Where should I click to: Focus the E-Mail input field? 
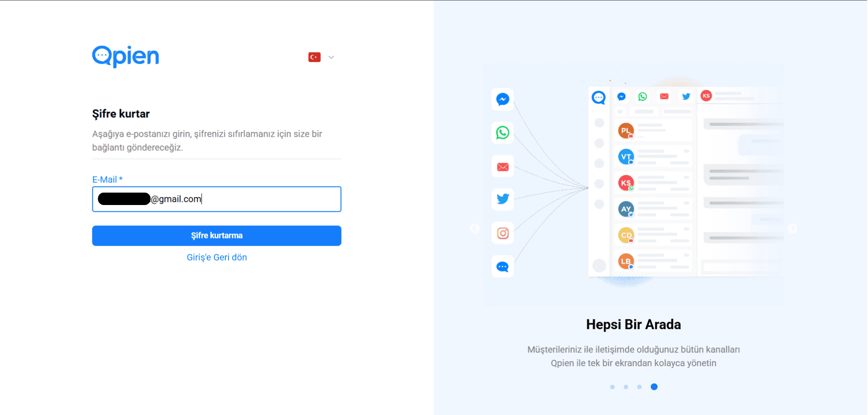point(217,199)
